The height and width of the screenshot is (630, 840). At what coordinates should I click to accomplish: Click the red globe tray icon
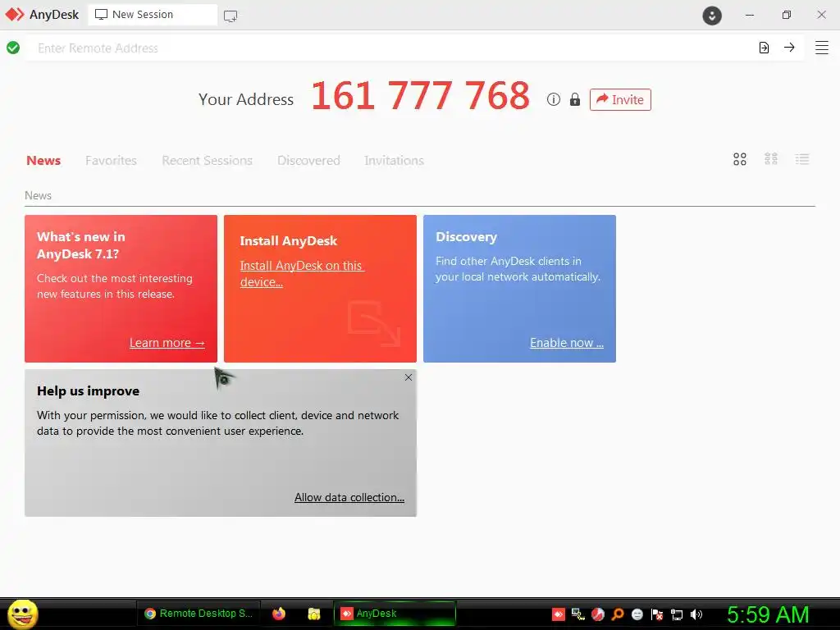click(x=598, y=614)
